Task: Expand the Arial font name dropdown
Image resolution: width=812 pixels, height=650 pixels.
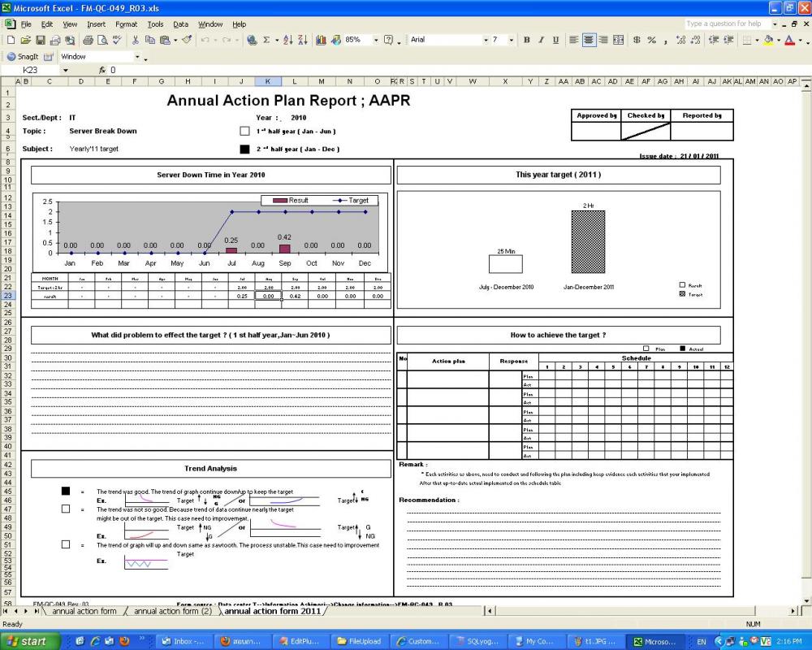Action: 486,40
